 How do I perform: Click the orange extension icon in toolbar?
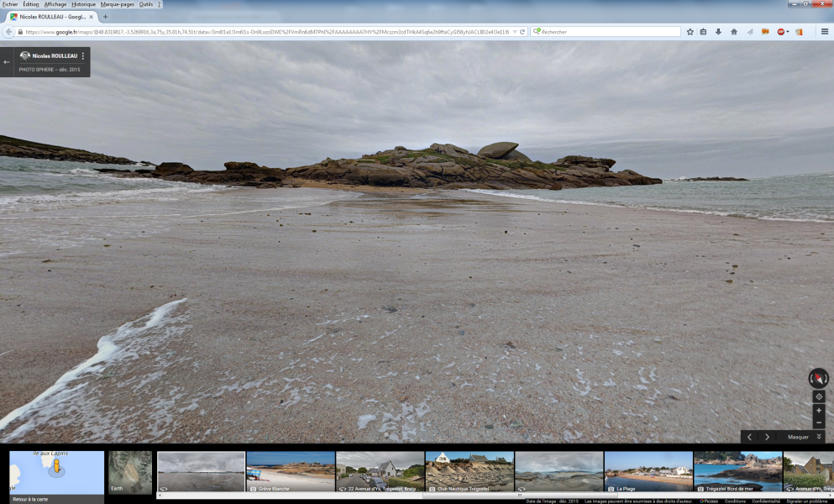click(x=765, y=32)
